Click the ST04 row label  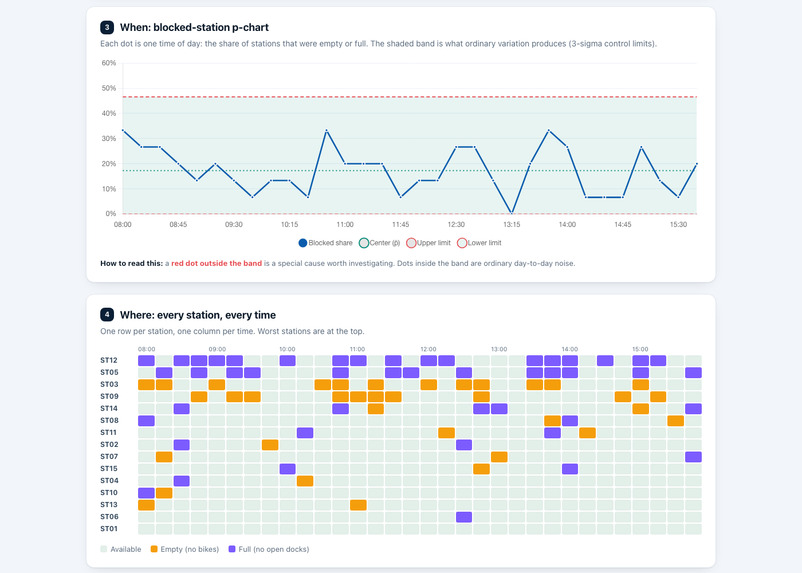click(x=109, y=481)
